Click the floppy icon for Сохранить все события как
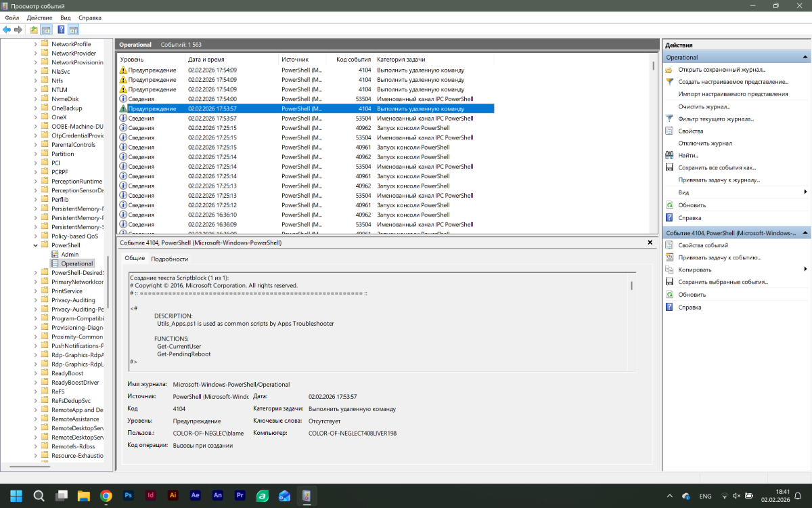812x508 pixels. pos(669,167)
